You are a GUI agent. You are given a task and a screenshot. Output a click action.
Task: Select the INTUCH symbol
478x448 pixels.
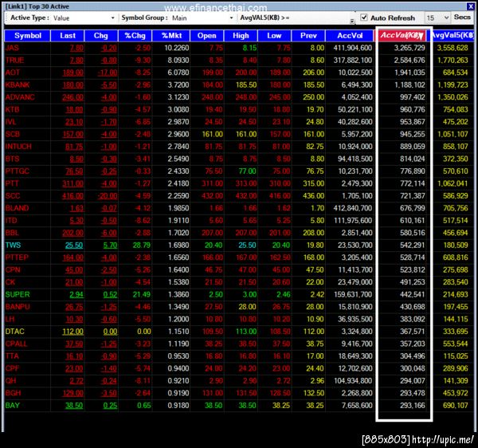click(18, 147)
